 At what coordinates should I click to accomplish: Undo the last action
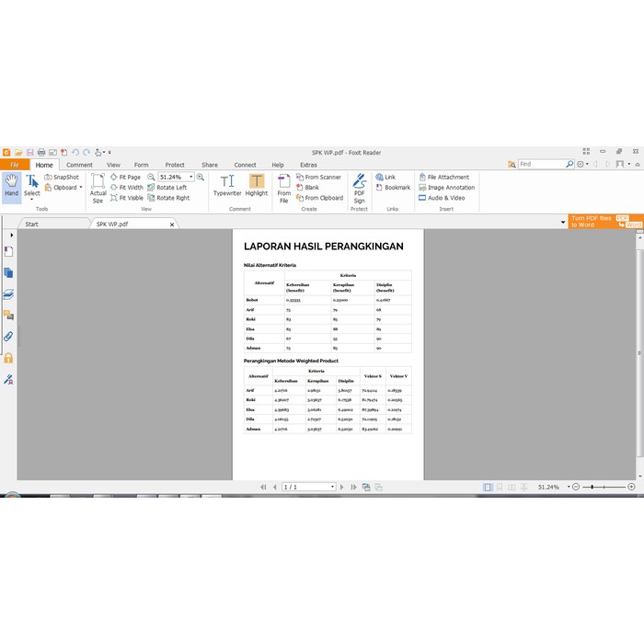(x=75, y=153)
